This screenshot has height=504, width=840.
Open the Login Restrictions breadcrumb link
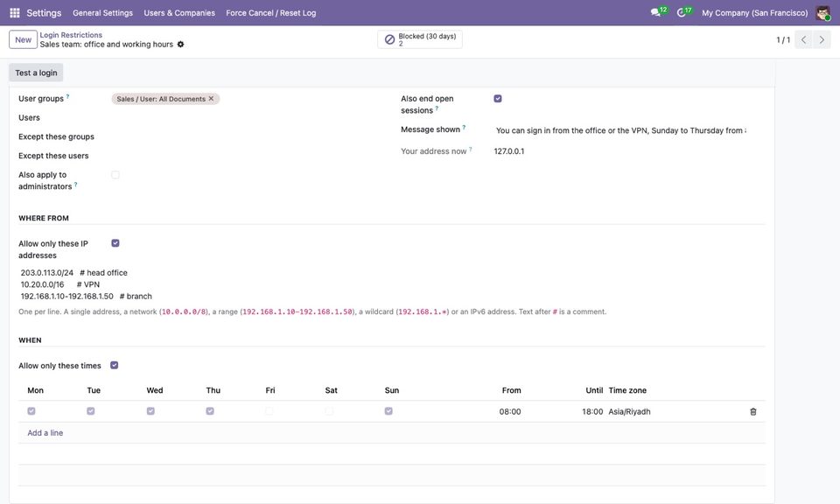(71, 35)
